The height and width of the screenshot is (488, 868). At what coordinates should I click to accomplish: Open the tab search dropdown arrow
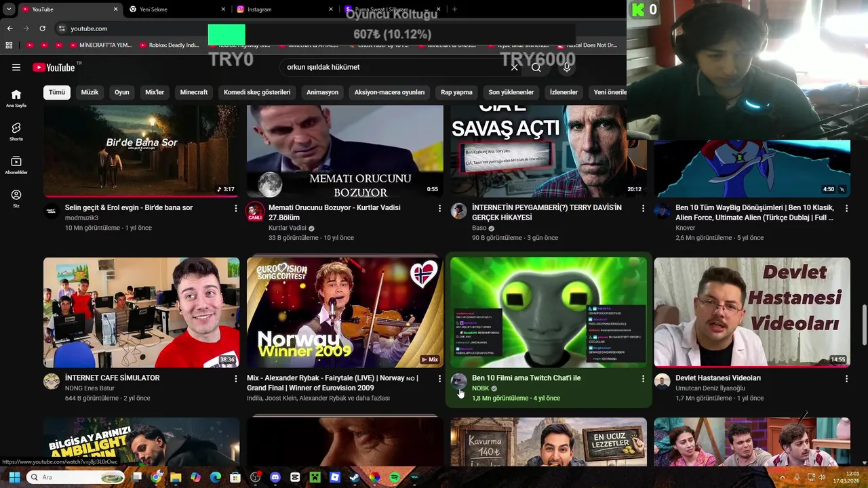(9, 9)
